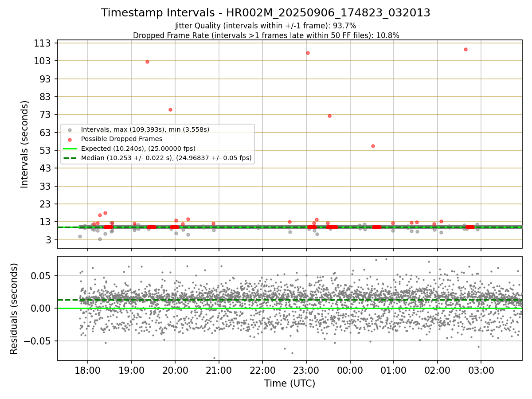Click the red dot marker in the legend

(70, 139)
